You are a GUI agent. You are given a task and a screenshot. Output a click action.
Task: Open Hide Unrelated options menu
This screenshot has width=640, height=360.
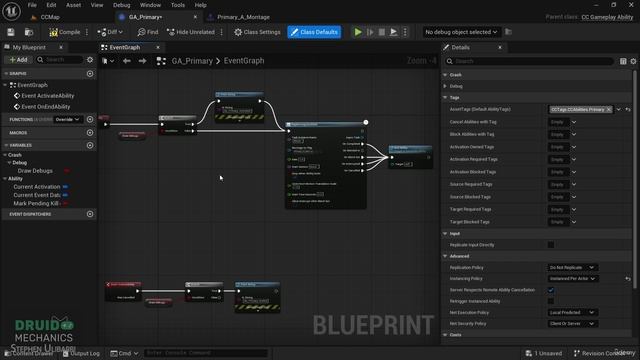click(222, 32)
